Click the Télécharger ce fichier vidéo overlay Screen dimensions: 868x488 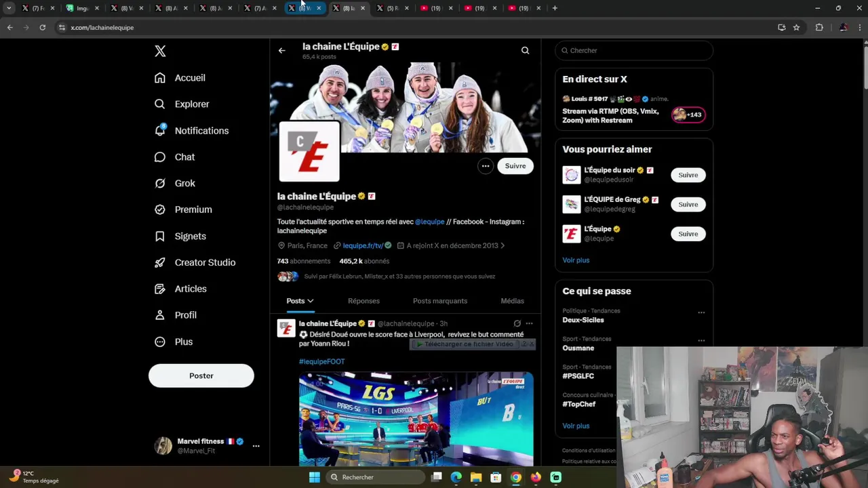[x=465, y=344]
